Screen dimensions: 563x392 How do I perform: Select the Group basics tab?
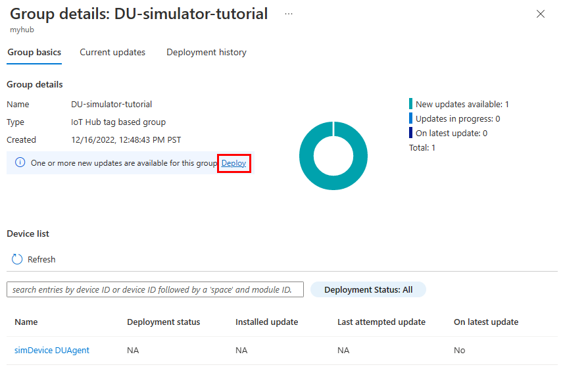point(34,51)
